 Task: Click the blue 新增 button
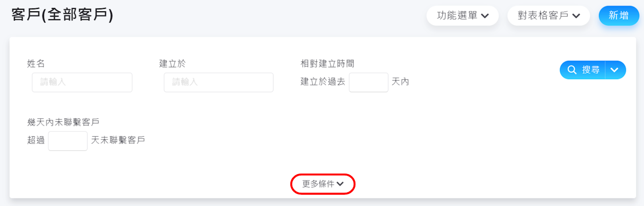[x=618, y=16]
